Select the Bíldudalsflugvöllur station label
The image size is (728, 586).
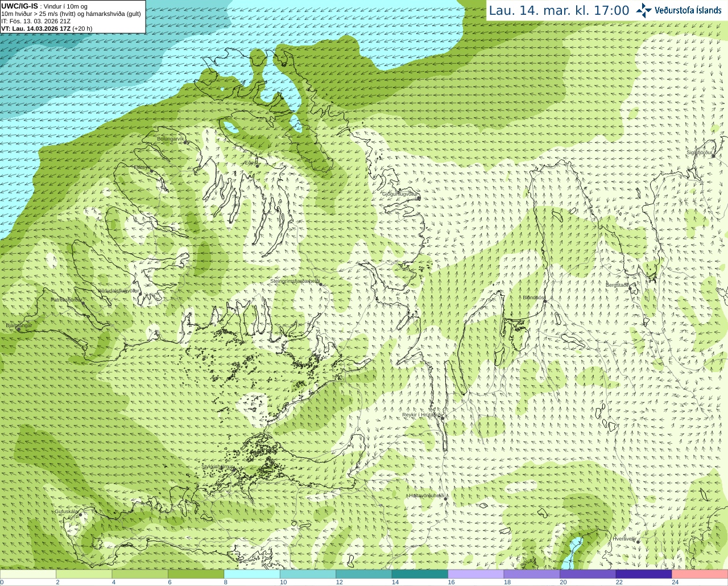[x=118, y=291]
